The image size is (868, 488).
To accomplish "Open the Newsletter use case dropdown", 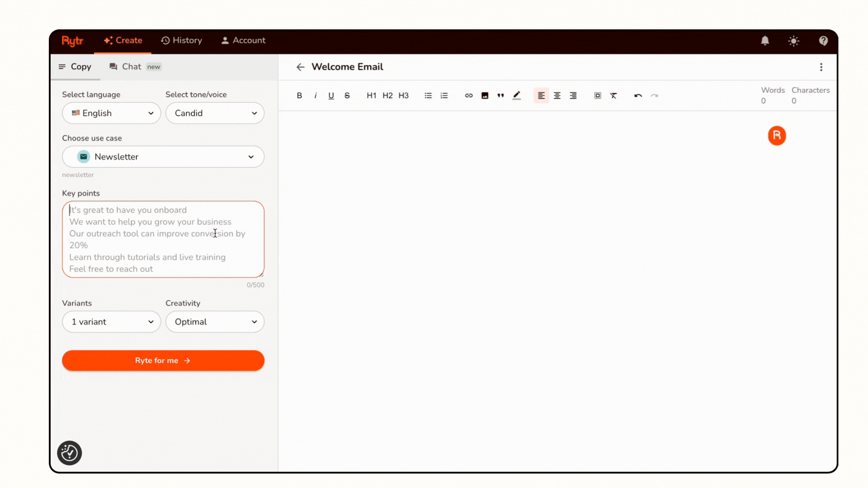I will click(x=163, y=157).
